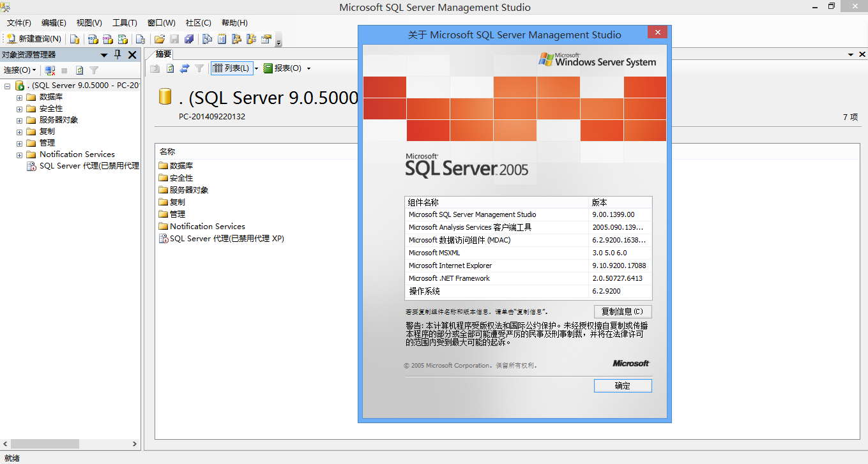Open the 工具(T) menu
The height and width of the screenshot is (464, 868).
point(125,23)
